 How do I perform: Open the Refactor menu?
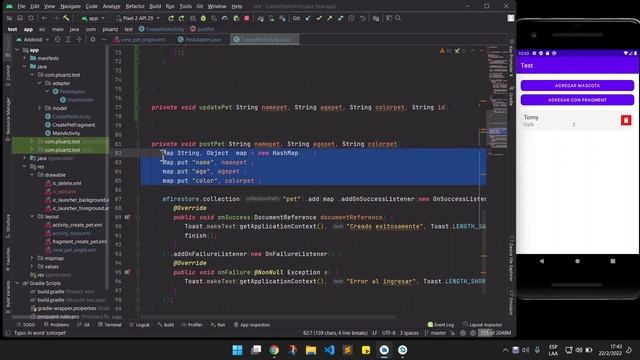(x=135, y=6)
